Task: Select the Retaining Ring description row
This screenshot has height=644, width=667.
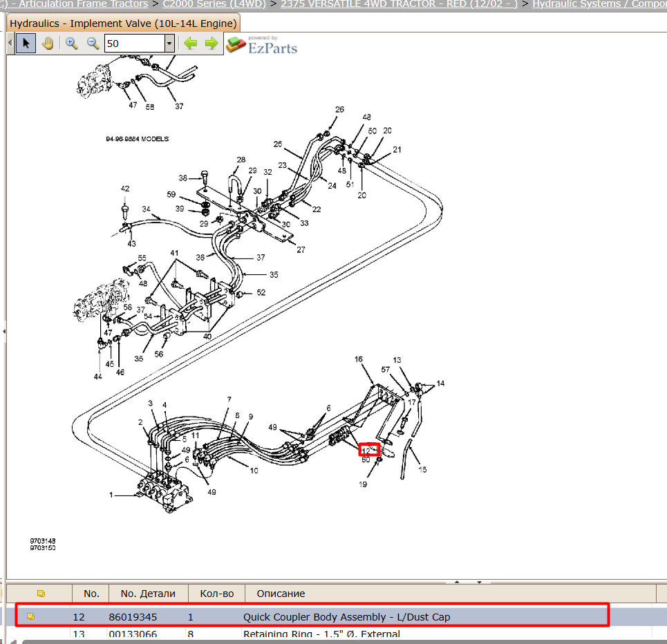Action: (x=321, y=634)
